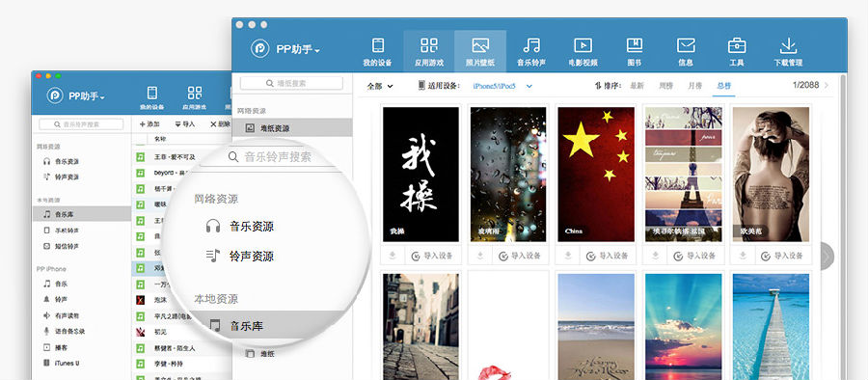Click 导入设备 under the Eiffel Tower wallpaper
This screenshot has width=868, height=380.
click(x=695, y=256)
